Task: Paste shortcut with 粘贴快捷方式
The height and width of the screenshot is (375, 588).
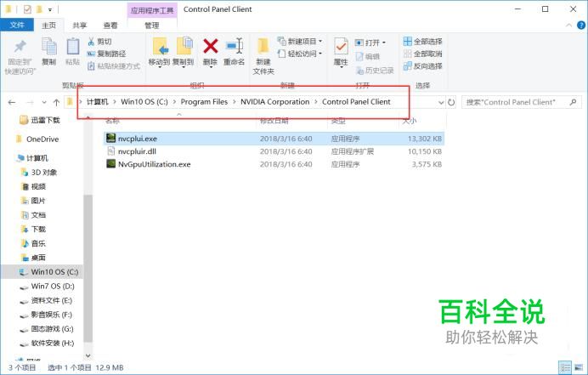Action: pos(114,66)
